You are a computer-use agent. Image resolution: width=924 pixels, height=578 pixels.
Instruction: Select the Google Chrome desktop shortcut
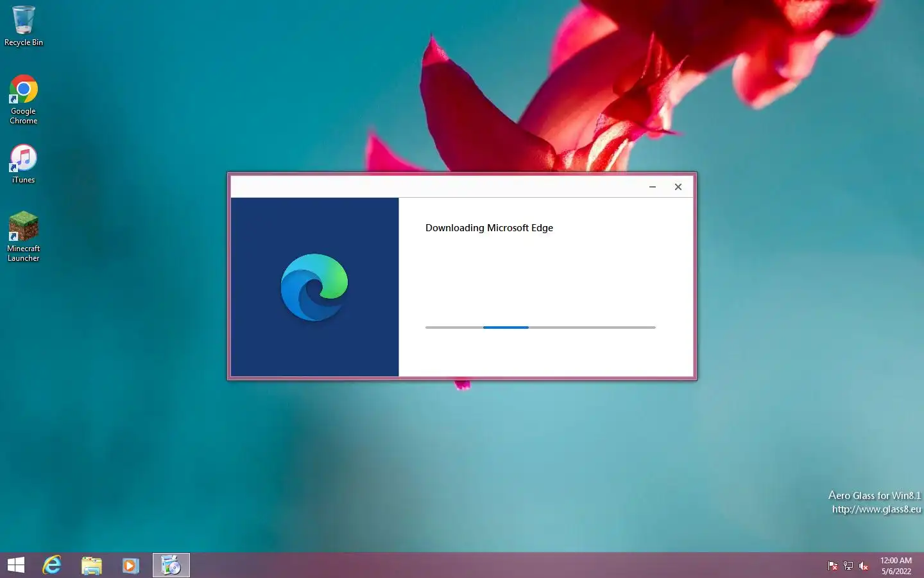point(24,100)
